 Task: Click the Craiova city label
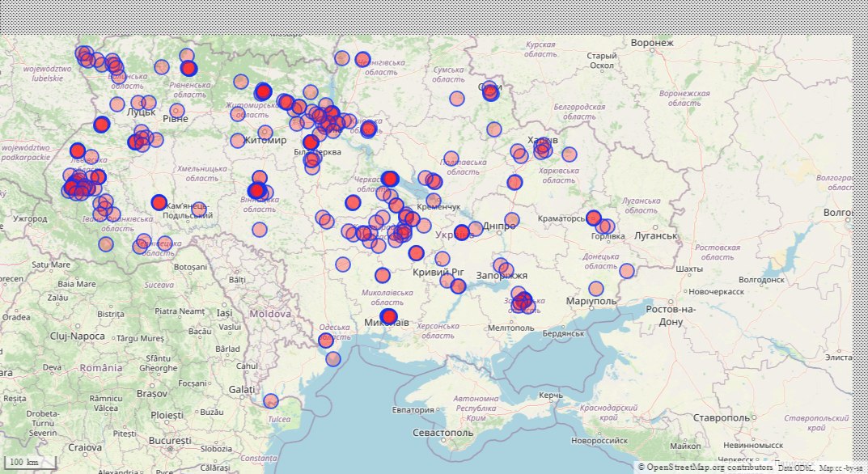(85, 447)
